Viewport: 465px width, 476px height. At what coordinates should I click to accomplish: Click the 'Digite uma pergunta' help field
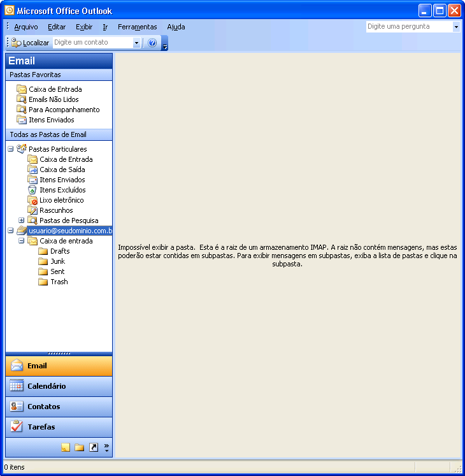(409, 27)
